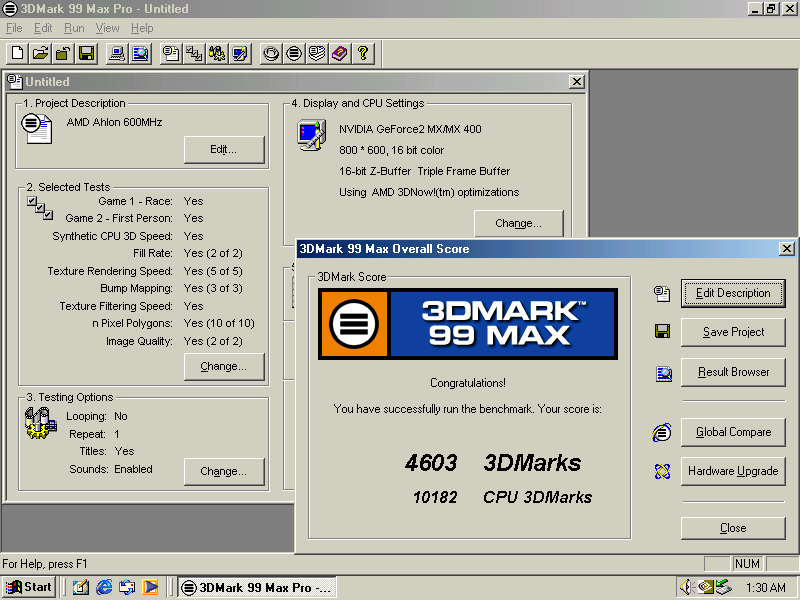Click the 10182 CPU 3DMarks value

tap(435, 497)
